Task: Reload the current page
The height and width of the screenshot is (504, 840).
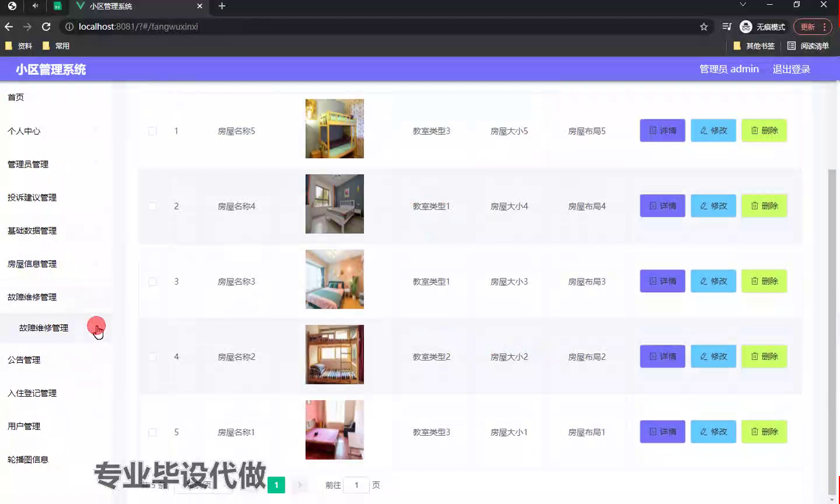Action: (46, 27)
